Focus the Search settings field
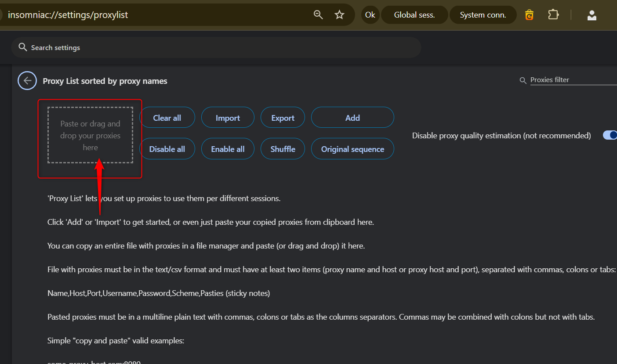Screen dimensions: 617x364 (216, 47)
